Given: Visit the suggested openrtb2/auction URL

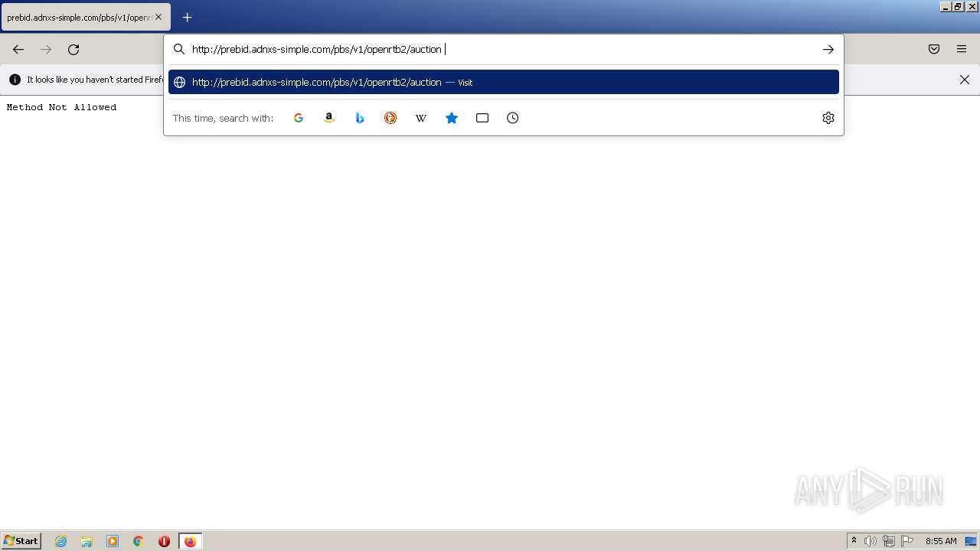Looking at the screenshot, I should coord(504,82).
